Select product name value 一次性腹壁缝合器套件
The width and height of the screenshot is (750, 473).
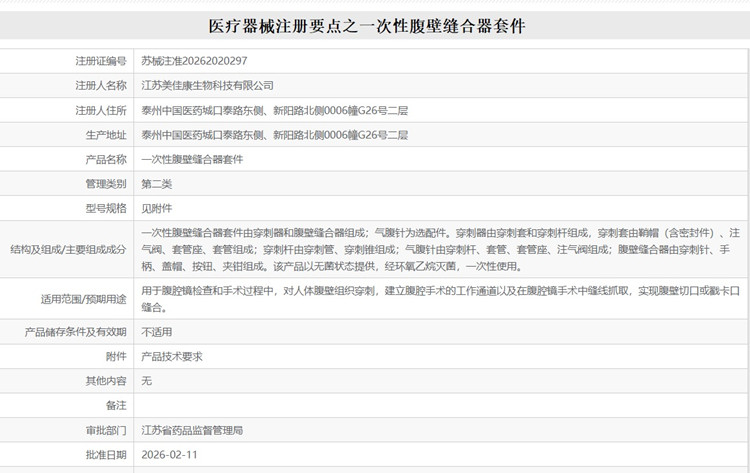pyautogui.click(x=192, y=159)
